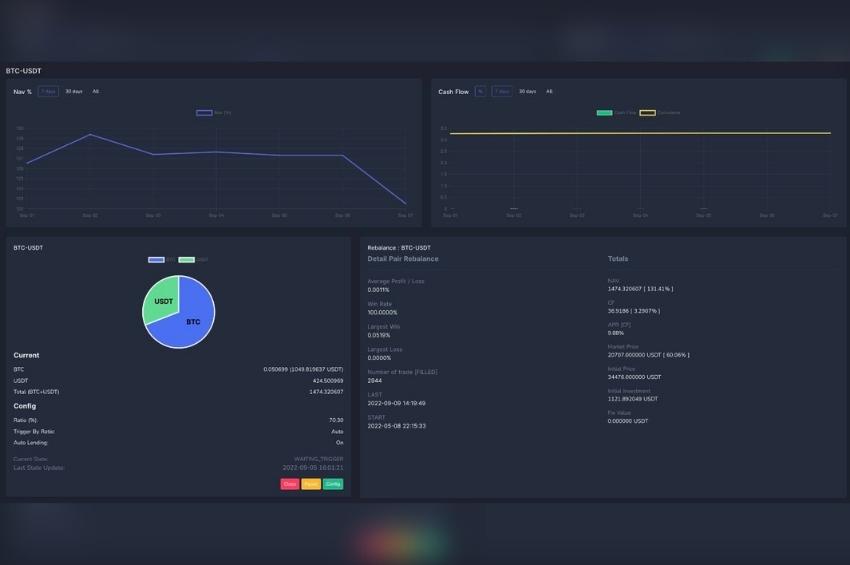Toggle green Cash Flow legend series

(x=616, y=113)
